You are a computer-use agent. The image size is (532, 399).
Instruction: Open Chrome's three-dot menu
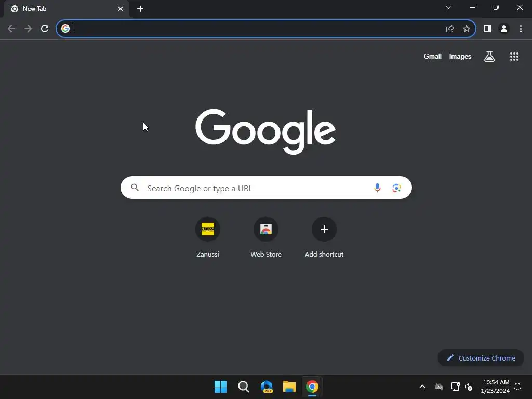coord(521,29)
